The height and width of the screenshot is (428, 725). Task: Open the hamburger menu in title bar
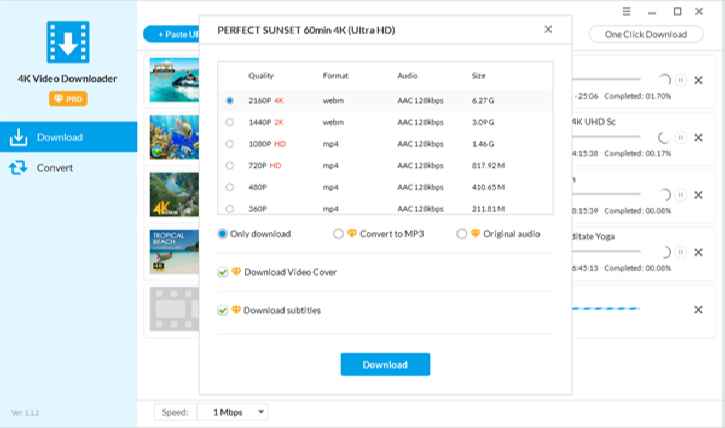(626, 11)
